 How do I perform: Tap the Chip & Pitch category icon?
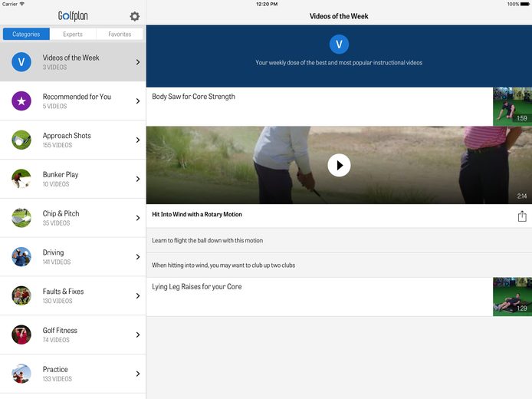click(21, 218)
